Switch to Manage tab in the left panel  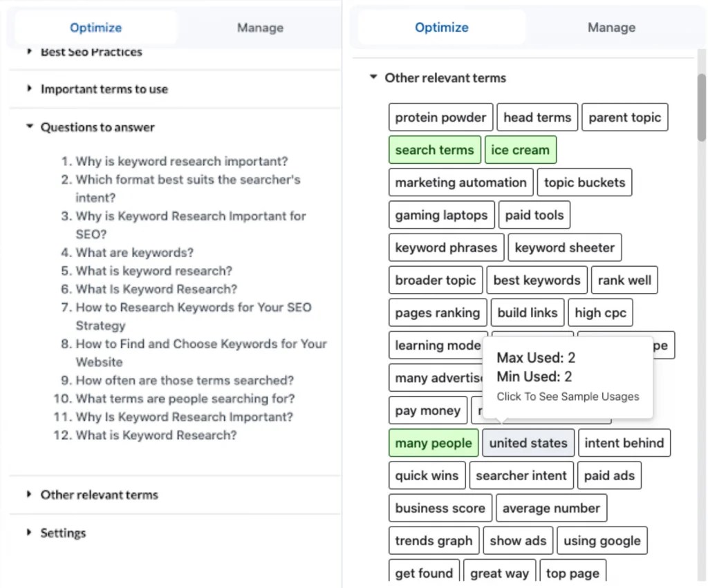[x=260, y=28]
